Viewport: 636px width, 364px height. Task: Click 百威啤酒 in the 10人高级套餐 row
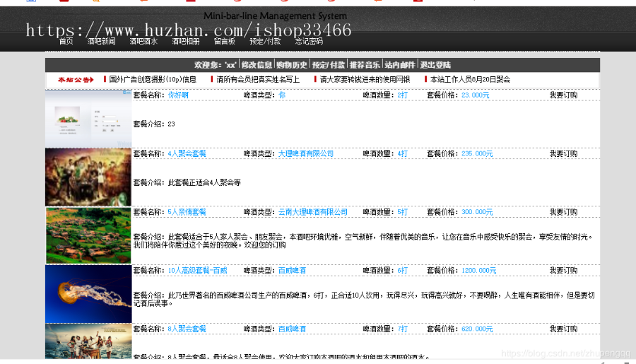pyautogui.click(x=292, y=271)
